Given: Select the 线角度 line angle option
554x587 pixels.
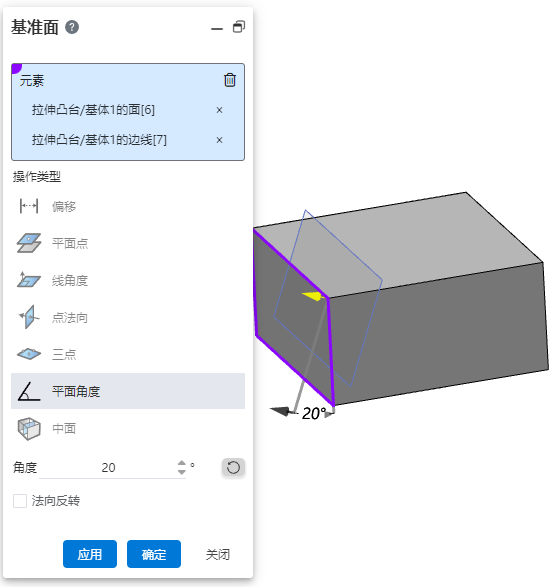Looking at the screenshot, I should (x=128, y=280).
